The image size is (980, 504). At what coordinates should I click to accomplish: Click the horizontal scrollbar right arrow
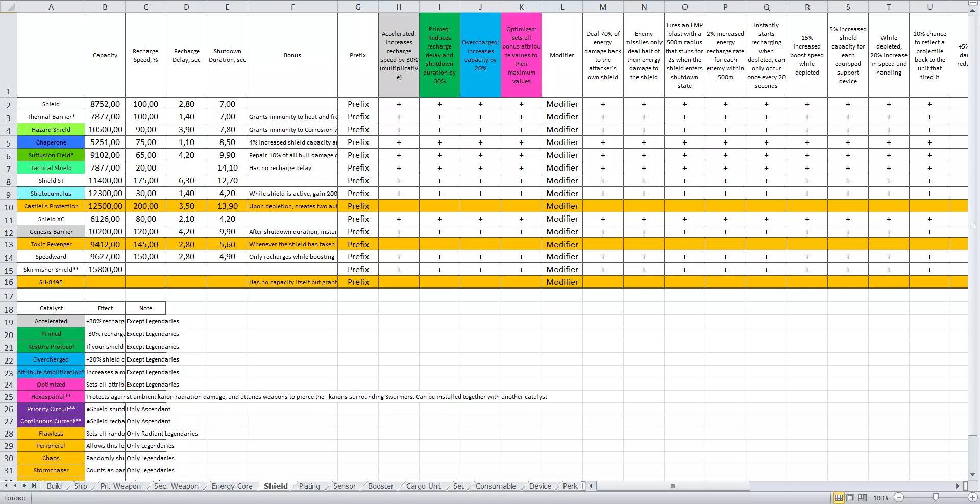coord(958,486)
